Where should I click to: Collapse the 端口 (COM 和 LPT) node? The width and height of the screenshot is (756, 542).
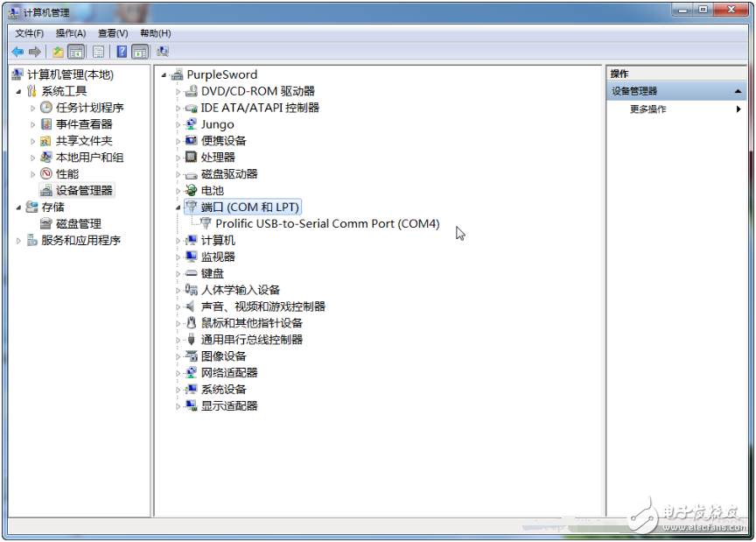178,208
